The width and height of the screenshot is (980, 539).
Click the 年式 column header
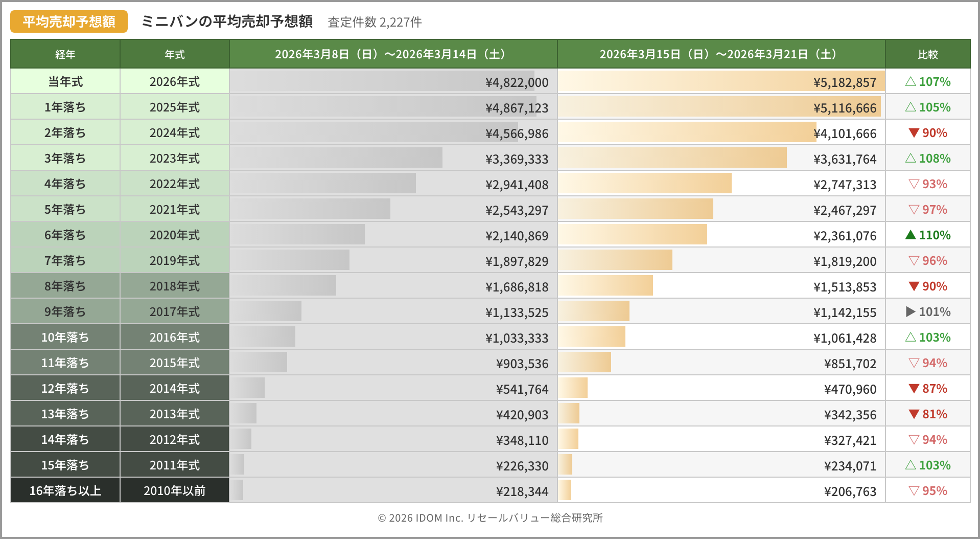point(175,54)
